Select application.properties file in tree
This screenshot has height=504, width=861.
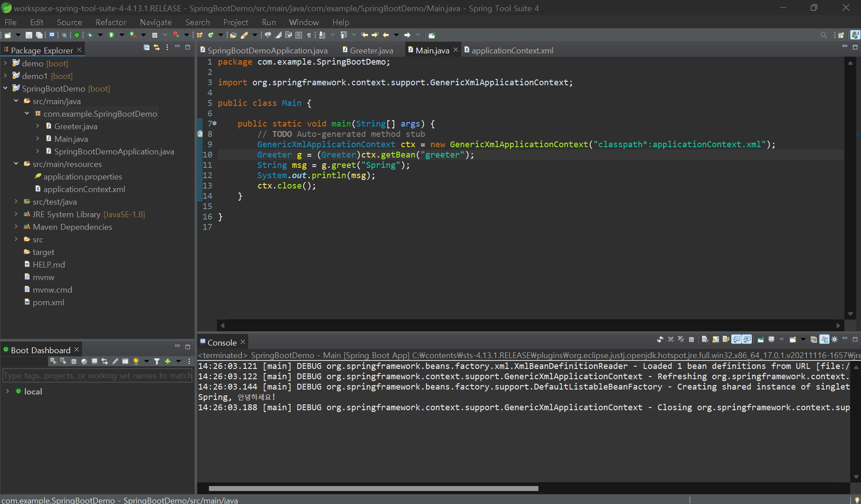click(x=83, y=176)
